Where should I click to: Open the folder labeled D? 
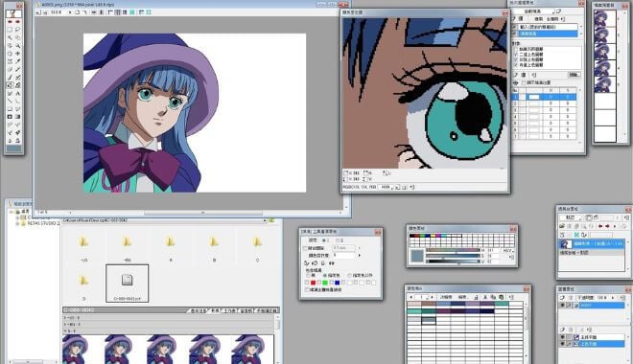pos(84,280)
